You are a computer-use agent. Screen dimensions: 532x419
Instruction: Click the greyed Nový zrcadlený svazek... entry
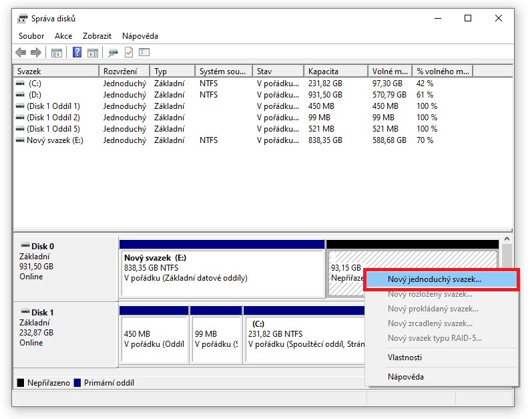[441, 323]
